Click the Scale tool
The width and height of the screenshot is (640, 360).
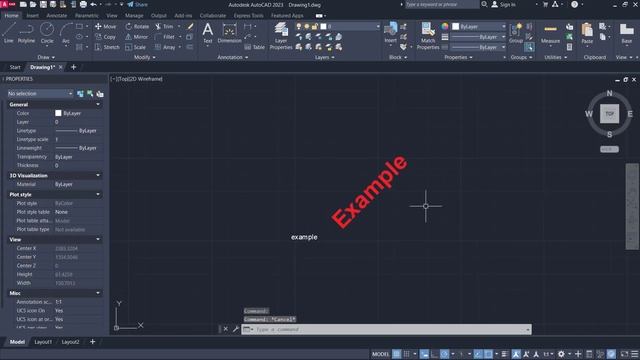coord(136,47)
